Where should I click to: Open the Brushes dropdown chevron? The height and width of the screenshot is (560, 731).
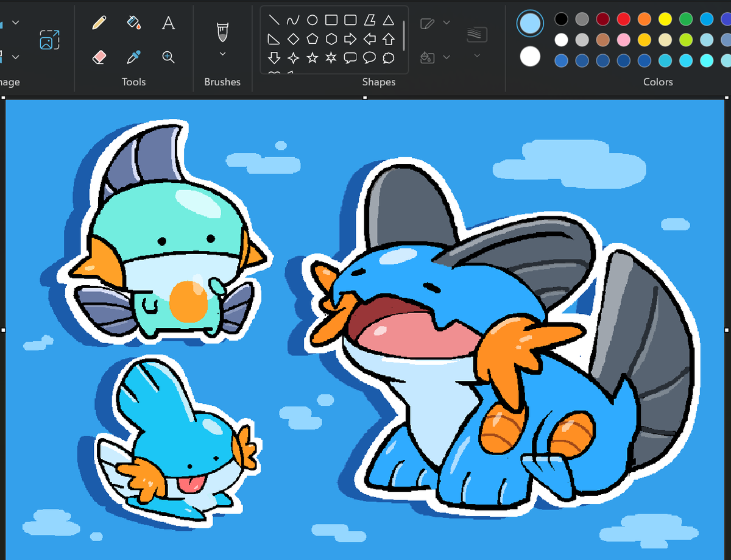point(222,54)
